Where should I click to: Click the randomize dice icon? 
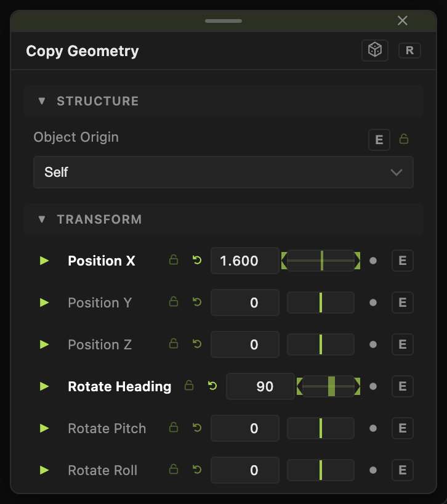pyautogui.click(x=375, y=50)
